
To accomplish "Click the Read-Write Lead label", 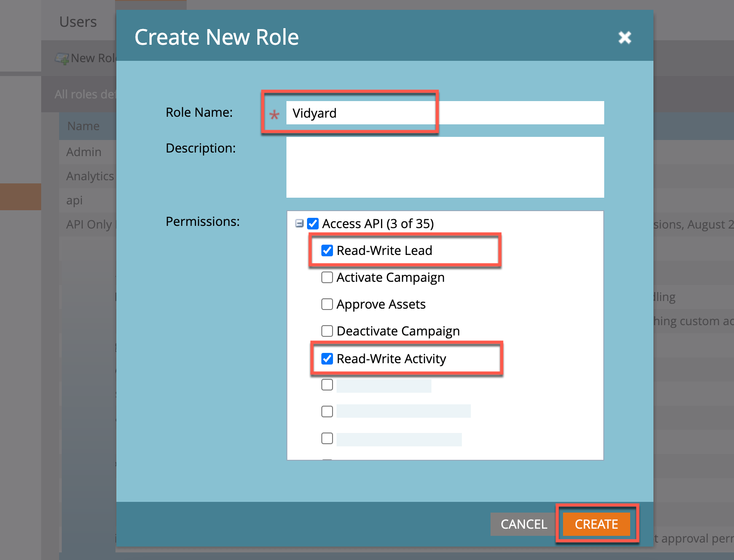I will click(384, 250).
